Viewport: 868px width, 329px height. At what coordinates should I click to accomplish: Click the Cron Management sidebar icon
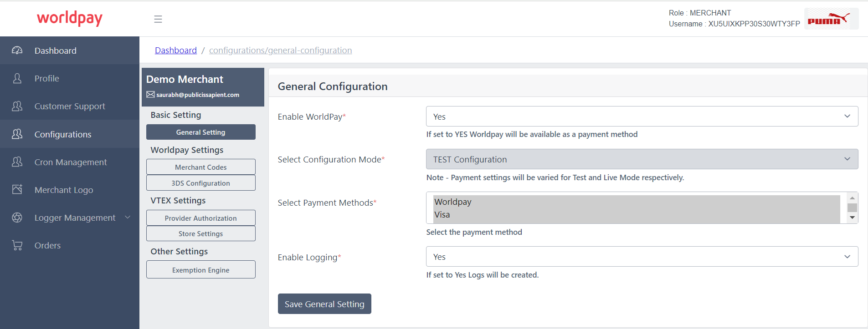(17, 162)
